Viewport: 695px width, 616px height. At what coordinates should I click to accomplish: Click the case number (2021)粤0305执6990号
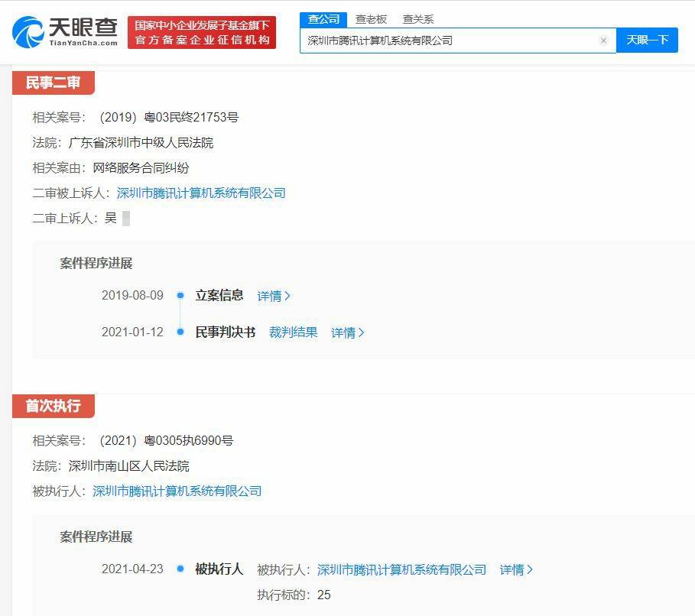166,440
